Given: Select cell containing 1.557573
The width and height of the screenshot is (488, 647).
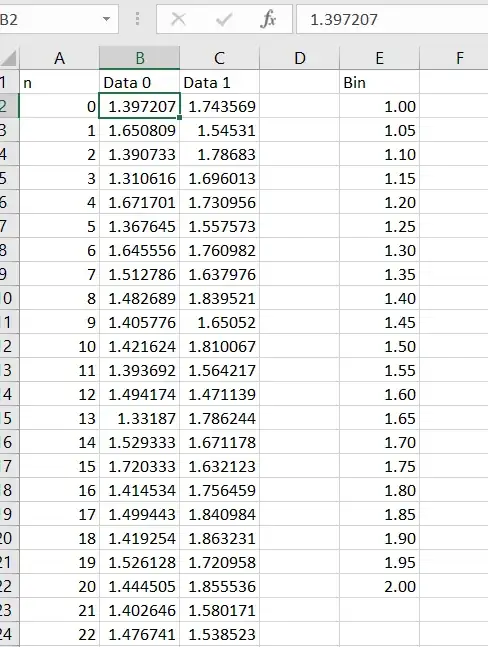Looking at the screenshot, I should [x=219, y=226].
